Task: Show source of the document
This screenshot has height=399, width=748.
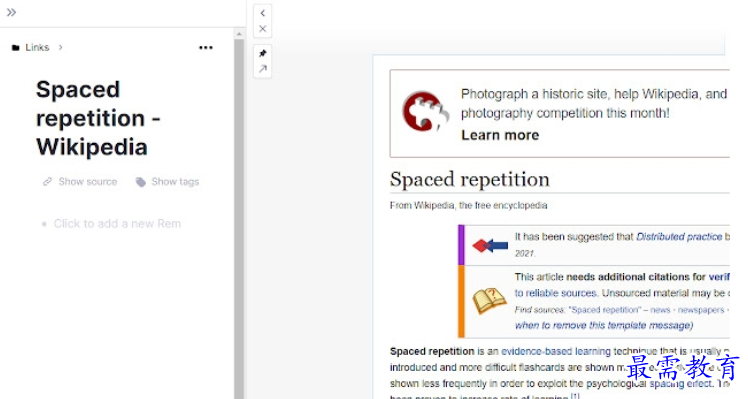Action: point(88,181)
